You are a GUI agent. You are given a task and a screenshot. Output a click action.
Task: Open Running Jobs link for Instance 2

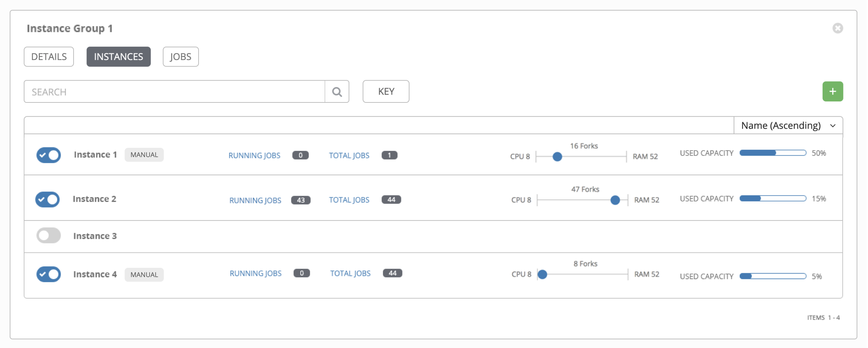255,200
